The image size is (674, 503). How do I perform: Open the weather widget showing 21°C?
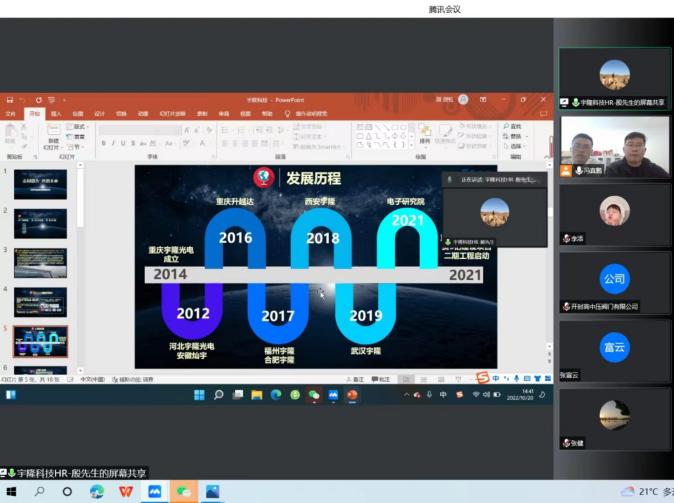pos(645,491)
